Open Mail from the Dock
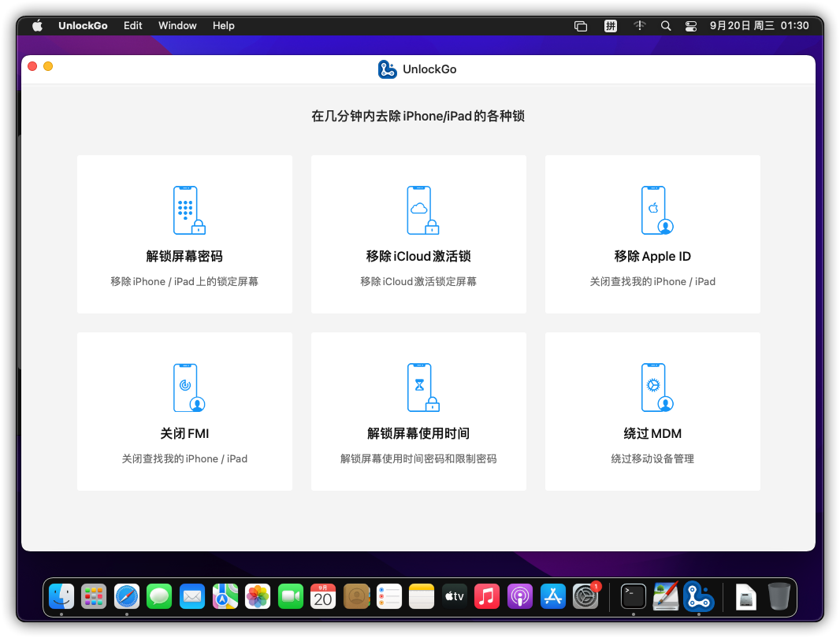The height and width of the screenshot is (638, 840). point(192,596)
